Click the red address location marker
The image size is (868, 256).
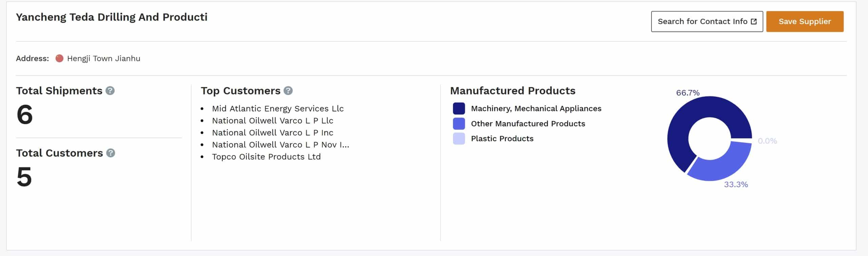(59, 58)
